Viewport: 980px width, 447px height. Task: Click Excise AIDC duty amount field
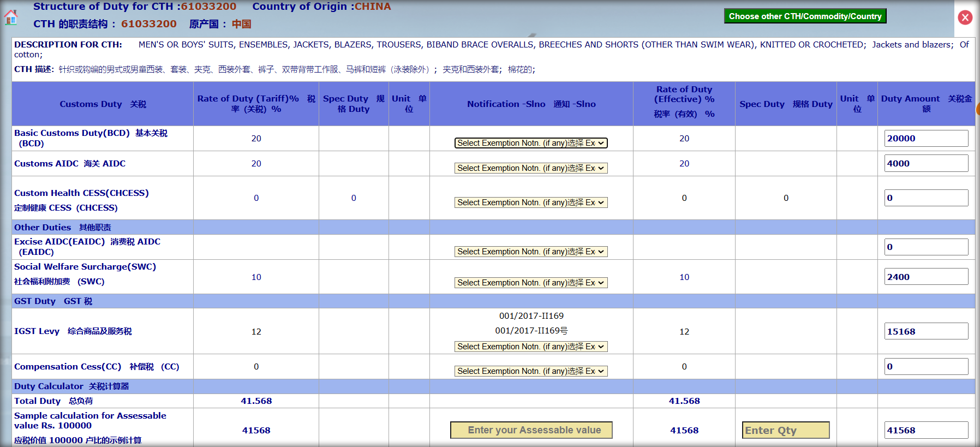926,247
